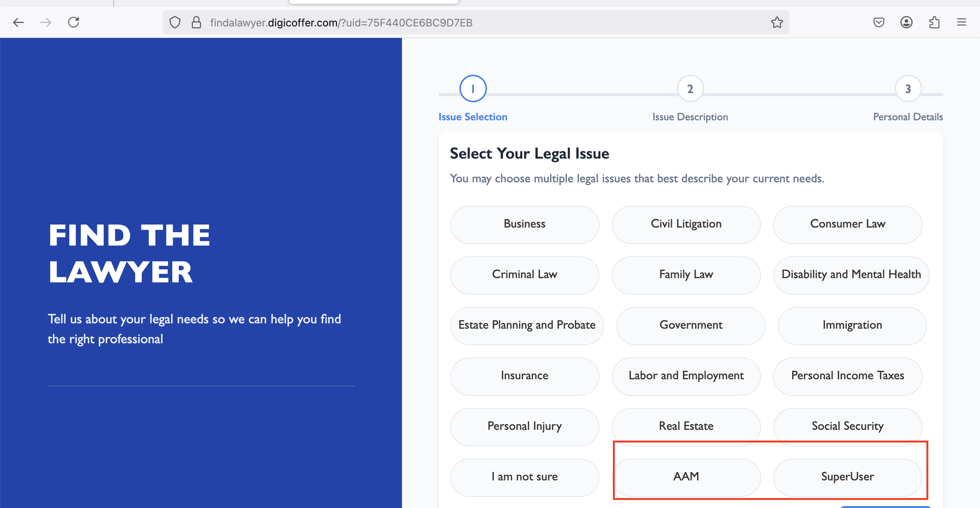Go forward with the arrow button

coord(46,23)
